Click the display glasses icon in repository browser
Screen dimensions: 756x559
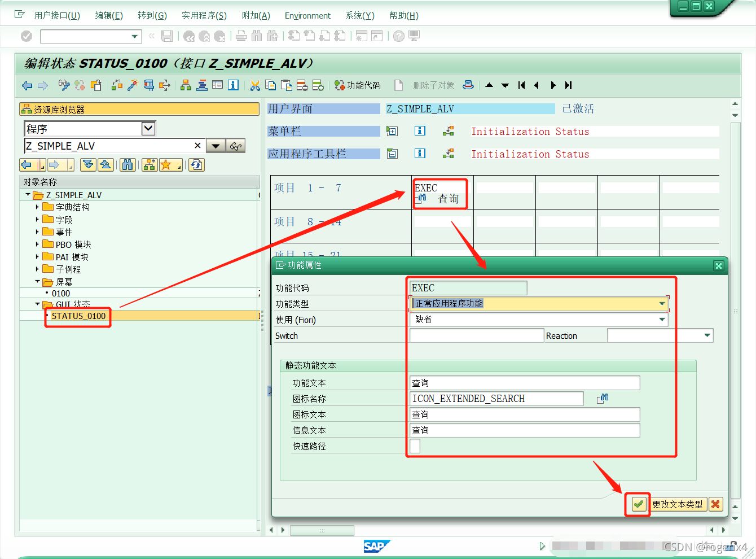pos(236,146)
